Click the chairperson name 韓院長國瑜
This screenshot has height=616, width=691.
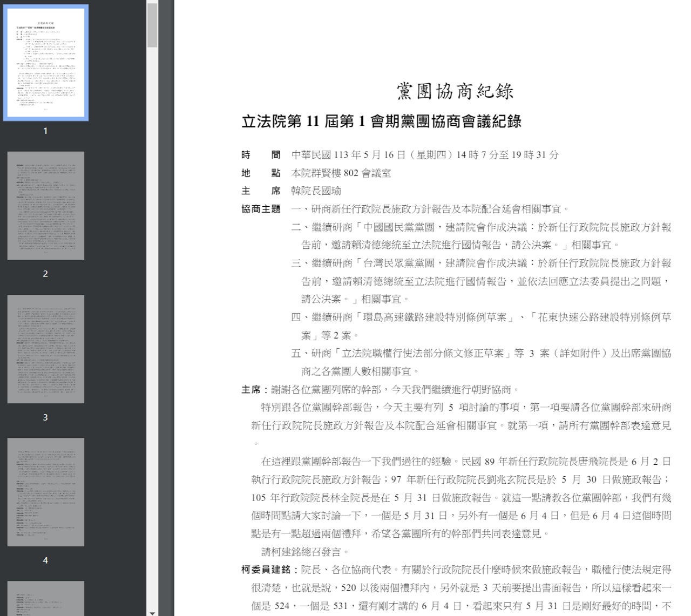coord(316,191)
